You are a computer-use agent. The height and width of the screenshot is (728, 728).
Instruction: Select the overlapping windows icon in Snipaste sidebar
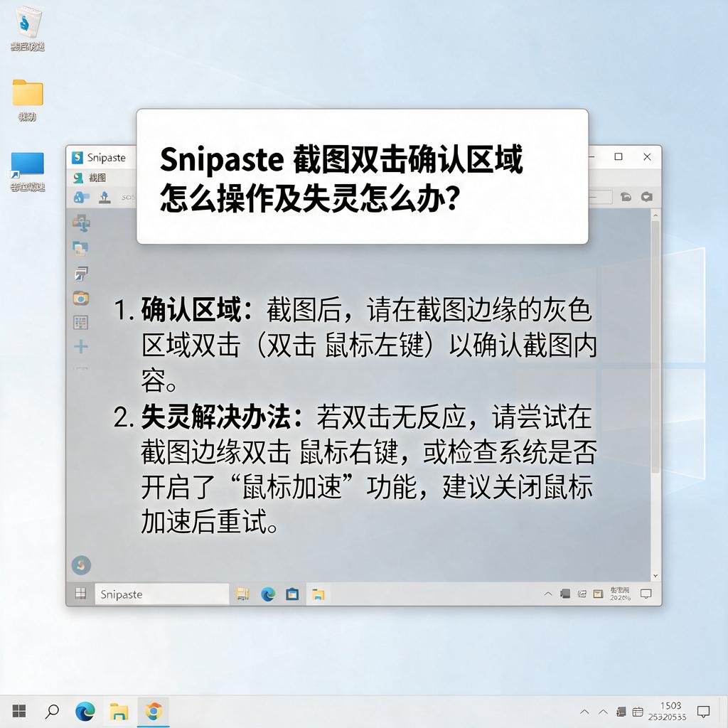click(x=81, y=248)
